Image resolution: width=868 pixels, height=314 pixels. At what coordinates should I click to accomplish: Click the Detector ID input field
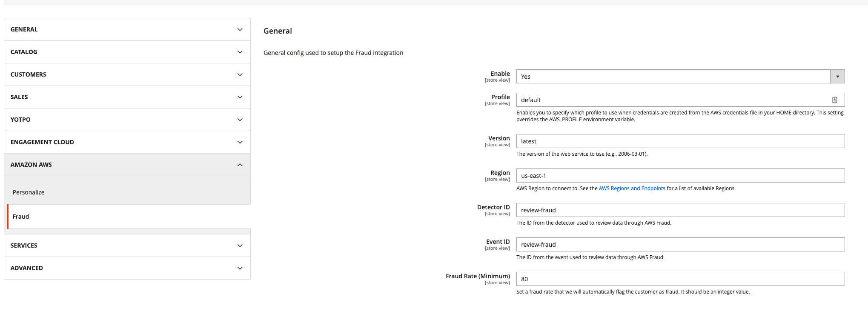tap(680, 210)
